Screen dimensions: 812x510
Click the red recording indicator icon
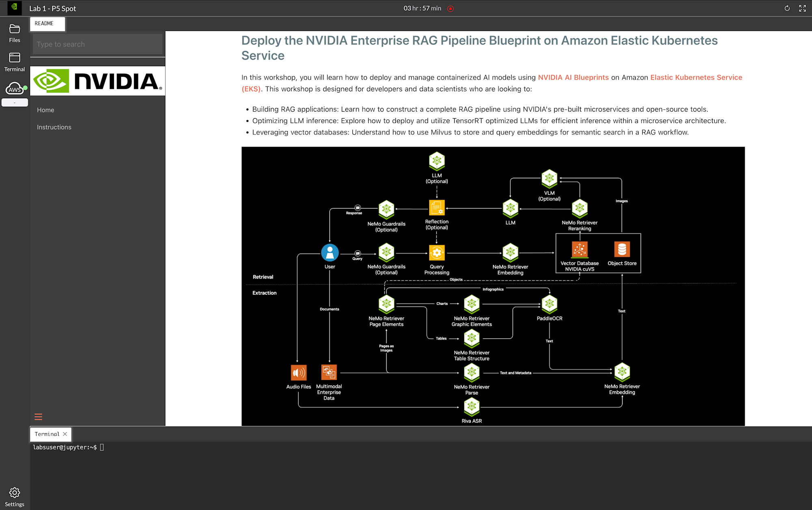(x=450, y=9)
